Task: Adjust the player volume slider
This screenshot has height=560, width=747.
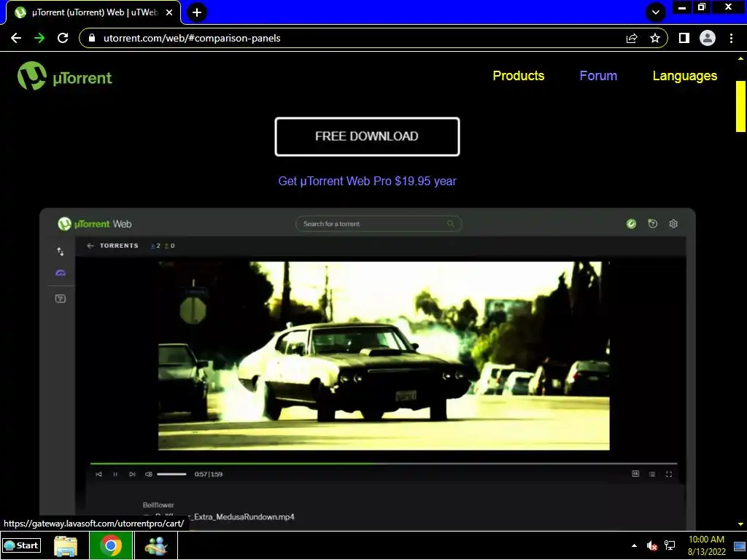Action: point(171,474)
